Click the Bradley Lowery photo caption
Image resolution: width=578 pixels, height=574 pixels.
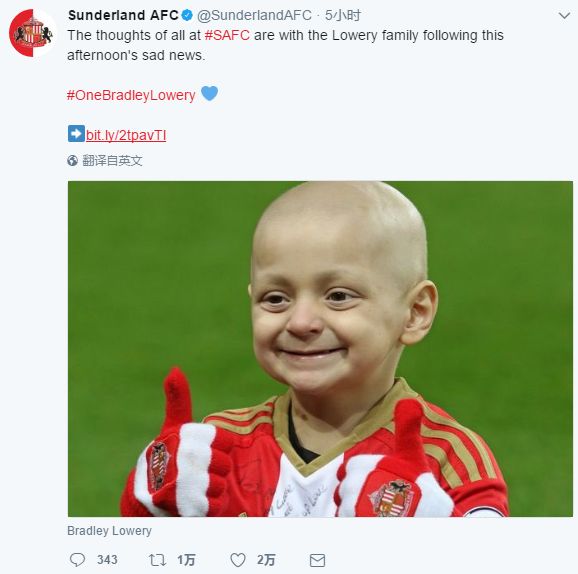[109, 530]
